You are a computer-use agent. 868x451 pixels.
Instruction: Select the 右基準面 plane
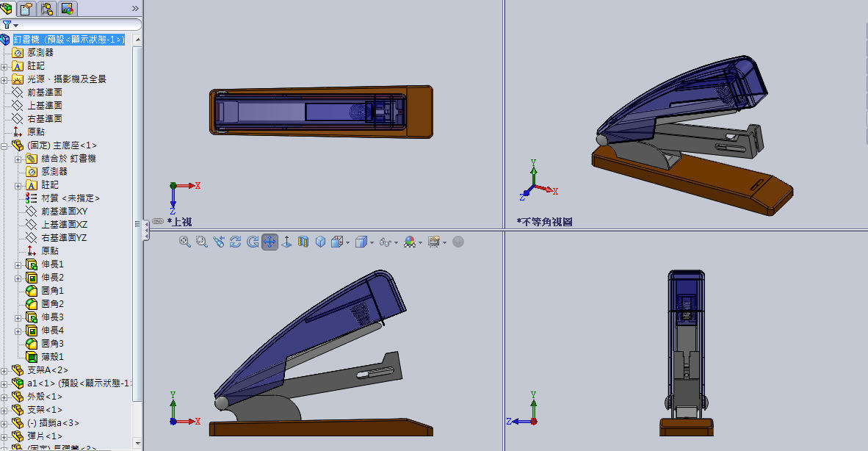(x=44, y=119)
